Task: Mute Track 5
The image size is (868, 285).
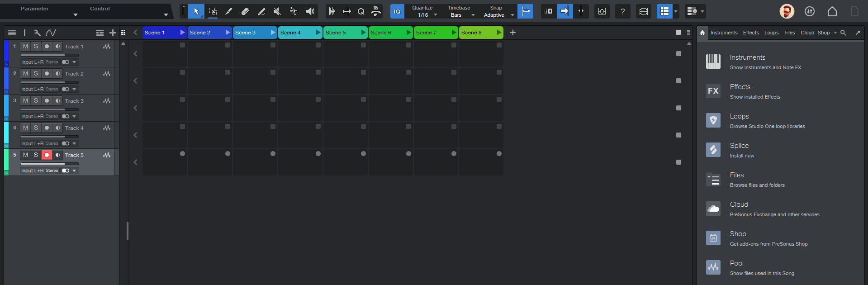Action: [x=25, y=155]
